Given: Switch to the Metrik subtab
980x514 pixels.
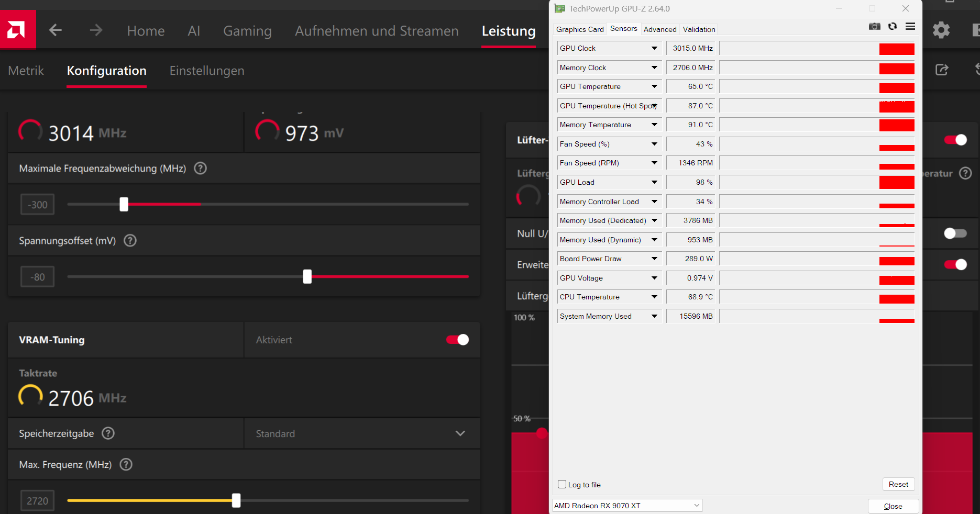Looking at the screenshot, I should point(26,71).
